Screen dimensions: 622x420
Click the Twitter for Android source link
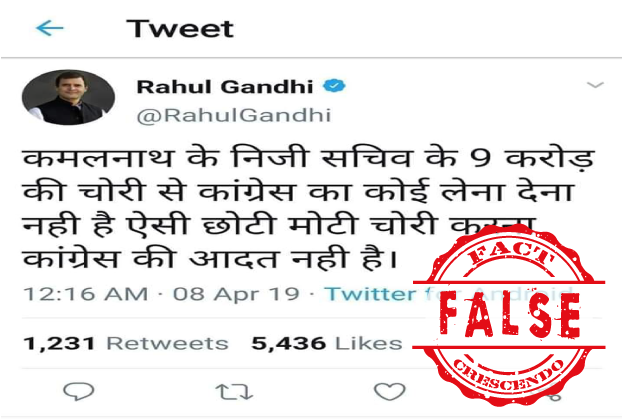point(448,294)
